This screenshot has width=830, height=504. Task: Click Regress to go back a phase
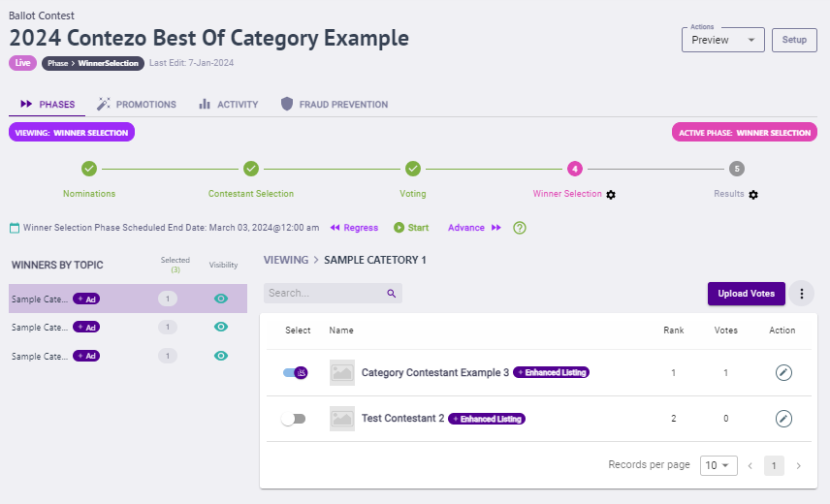tap(354, 228)
